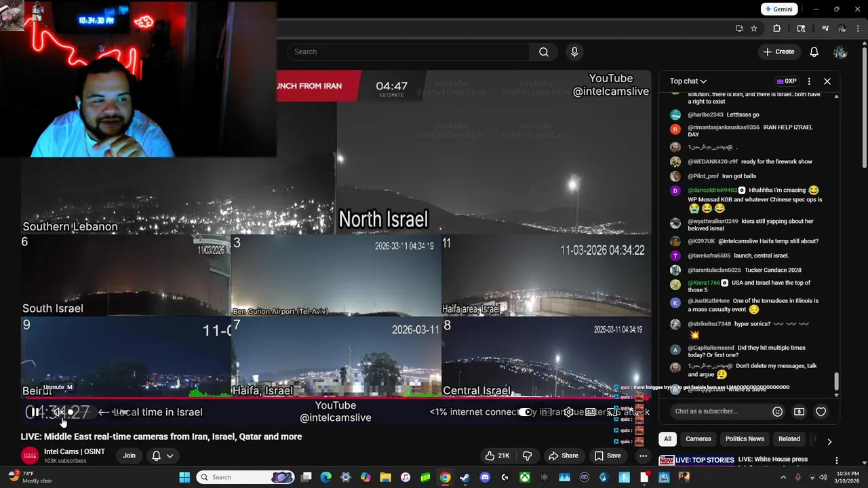
Task: Click the Save button
Action: [608, 455]
